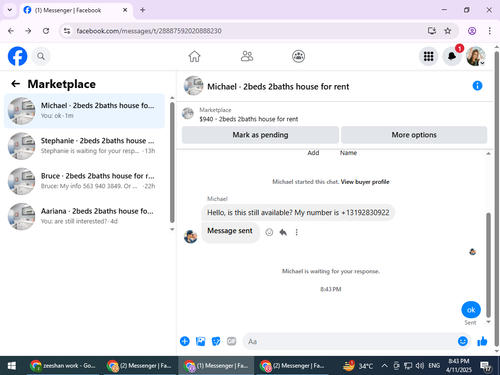Click the conversation scrollbar thumb
This screenshot has height=375, width=500.
click(488, 265)
